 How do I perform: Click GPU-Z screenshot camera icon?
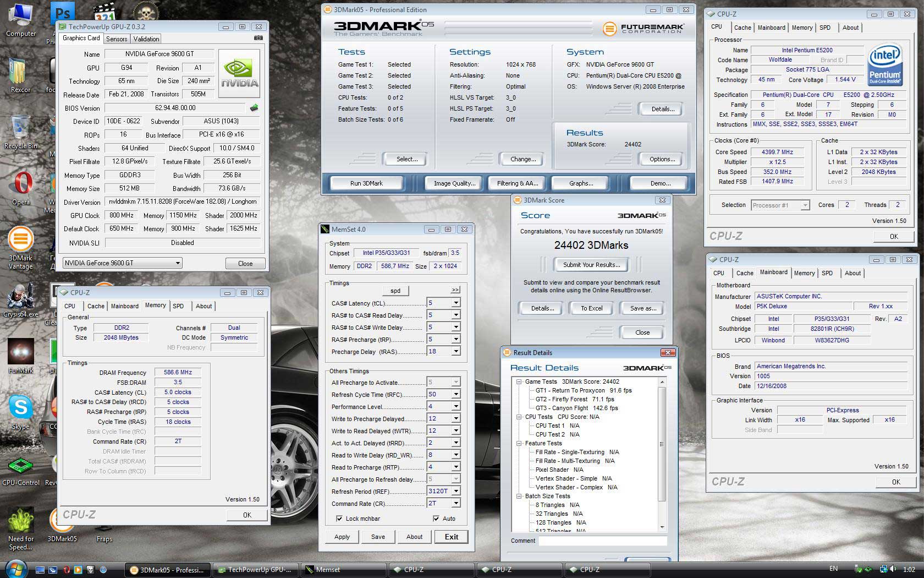coord(258,38)
